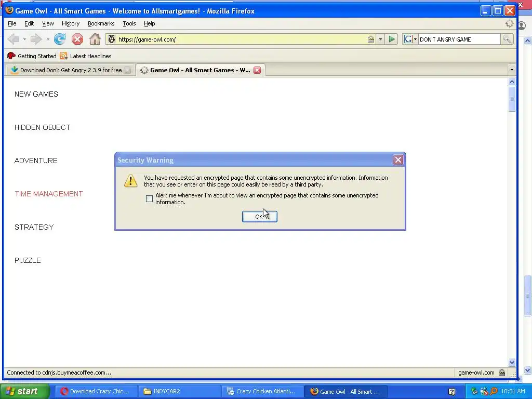Click the system clock showing 10:51 AM
The height and width of the screenshot is (399, 532).
[513, 391]
